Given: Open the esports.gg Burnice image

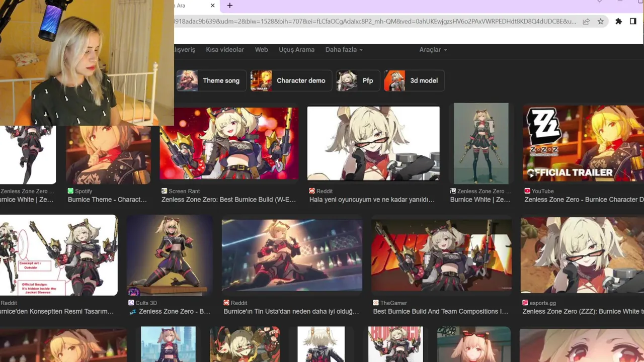Looking at the screenshot, I should click(582, 255).
